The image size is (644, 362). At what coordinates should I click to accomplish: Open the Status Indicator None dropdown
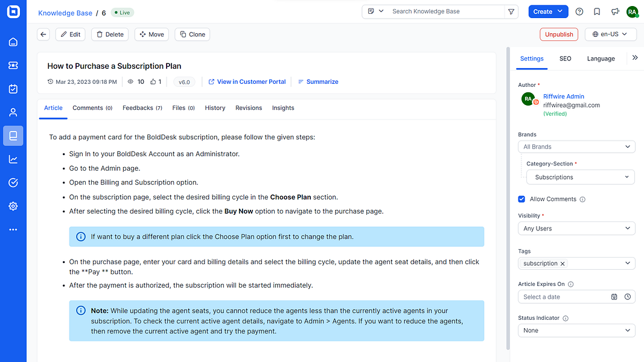[576, 331]
